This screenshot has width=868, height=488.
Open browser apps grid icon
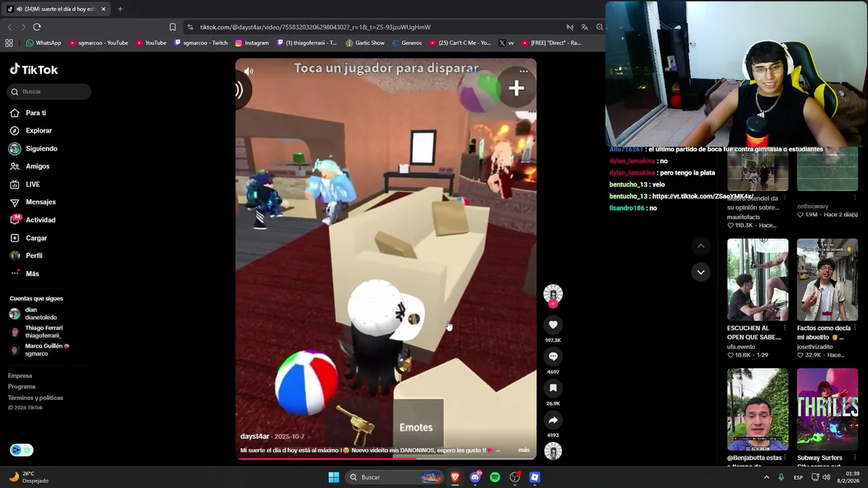tap(9, 43)
